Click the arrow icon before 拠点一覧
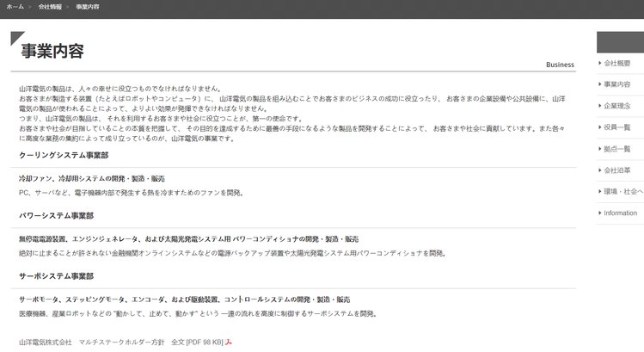This screenshot has height=352, width=644. pos(600,149)
